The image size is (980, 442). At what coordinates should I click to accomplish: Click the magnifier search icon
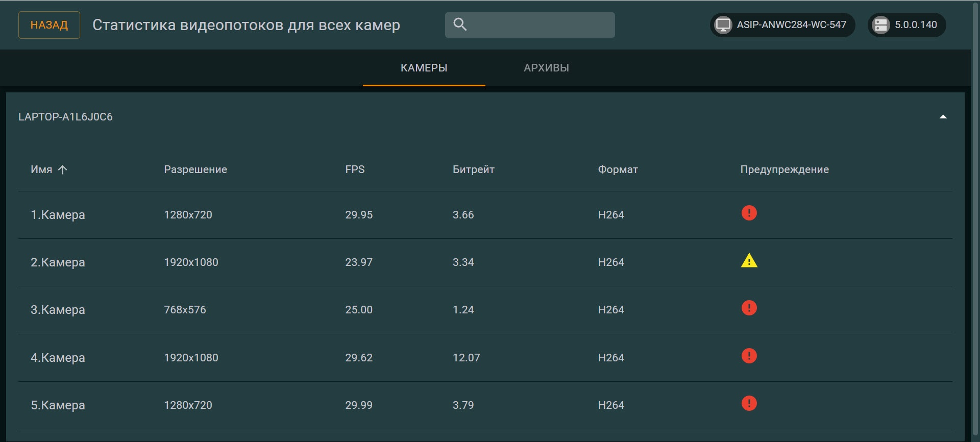tap(460, 24)
